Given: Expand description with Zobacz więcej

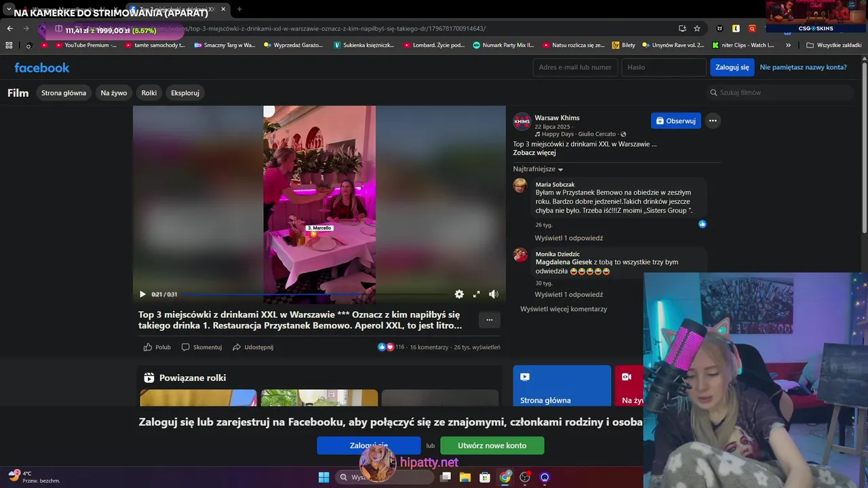Looking at the screenshot, I should tap(534, 152).
